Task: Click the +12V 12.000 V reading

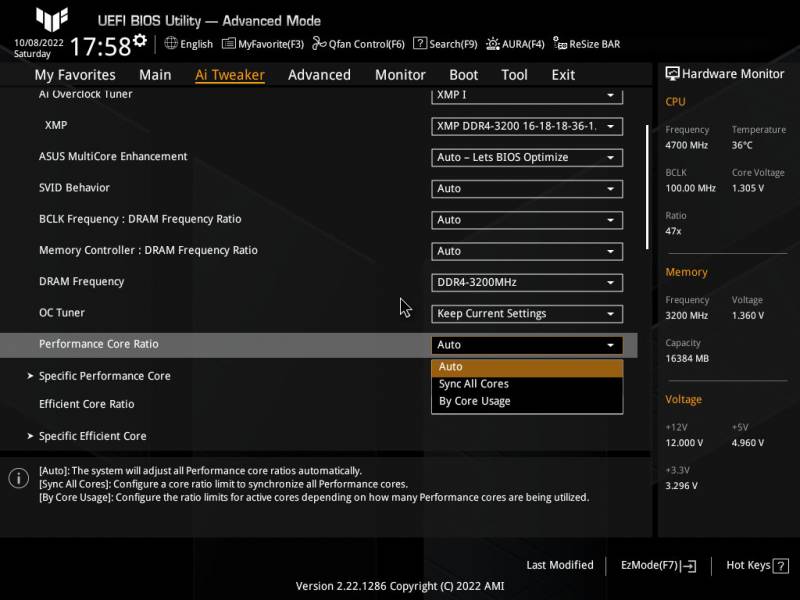Action: tap(684, 443)
